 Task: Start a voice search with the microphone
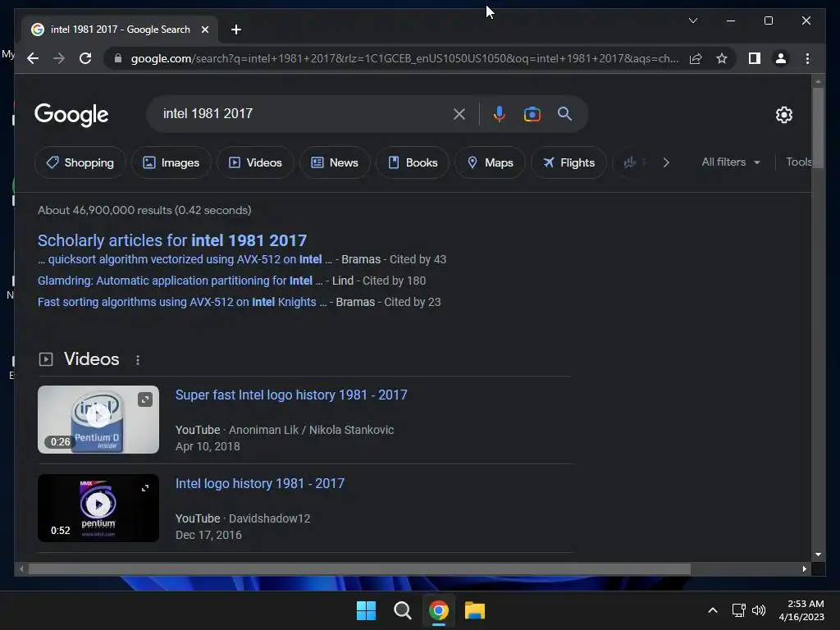pos(499,113)
